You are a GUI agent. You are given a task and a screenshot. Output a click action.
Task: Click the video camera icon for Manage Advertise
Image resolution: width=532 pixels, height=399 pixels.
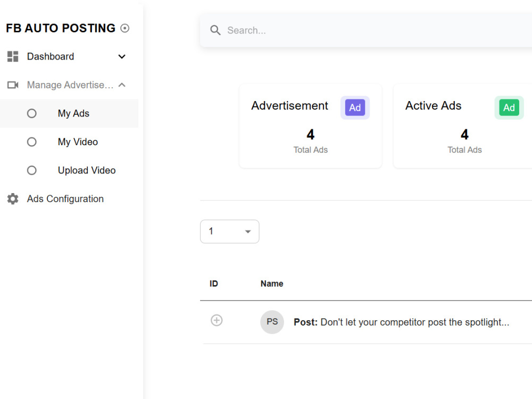(13, 85)
